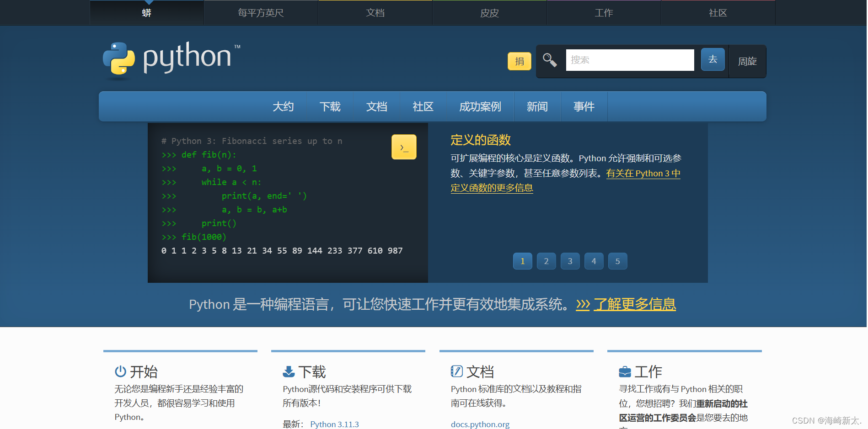Click the search magnifier icon
The width and height of the screenshot is (868, 429).
(549, 60)
